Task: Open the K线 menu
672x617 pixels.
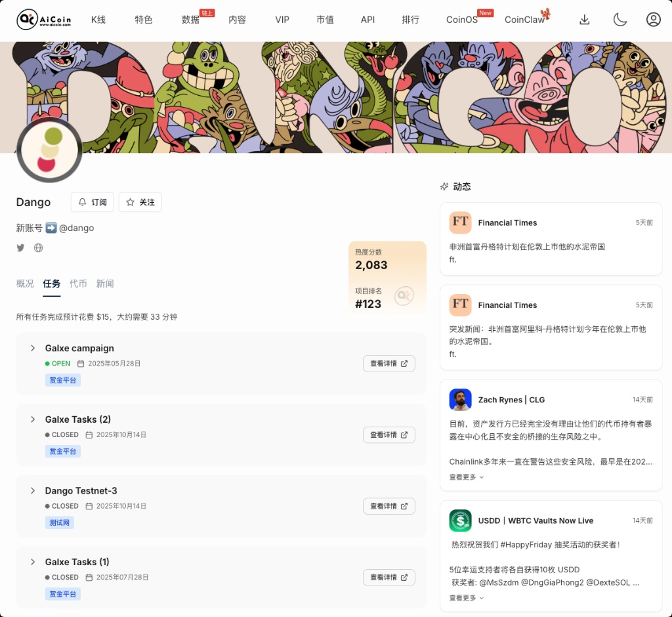Action: coord(98,20)
